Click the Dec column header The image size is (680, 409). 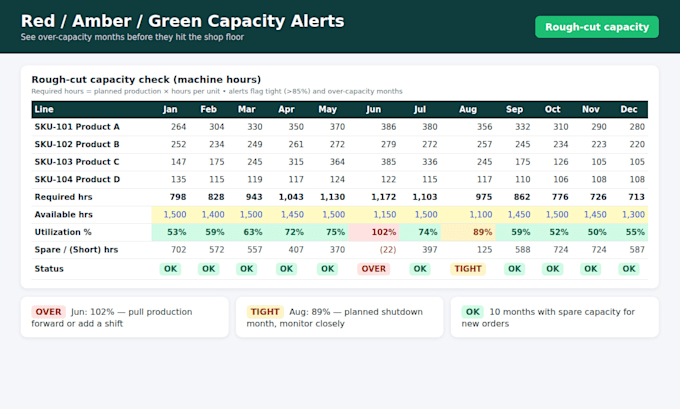pos(629,109)
